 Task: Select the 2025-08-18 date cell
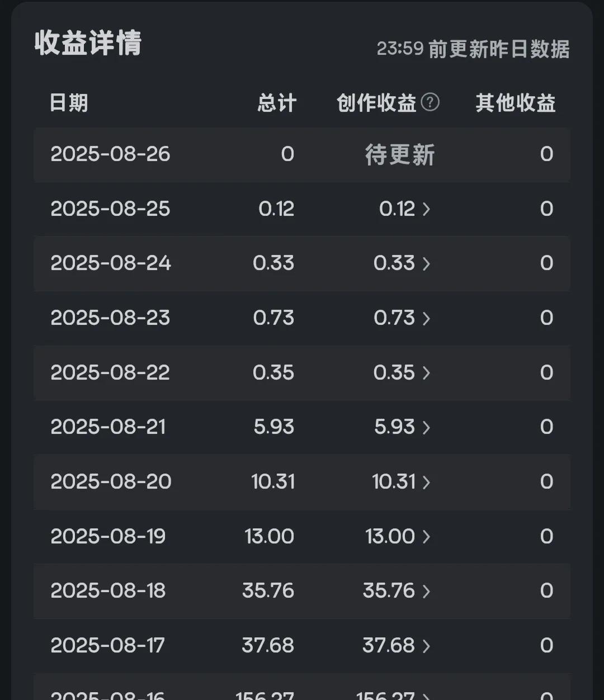(108, 591)
